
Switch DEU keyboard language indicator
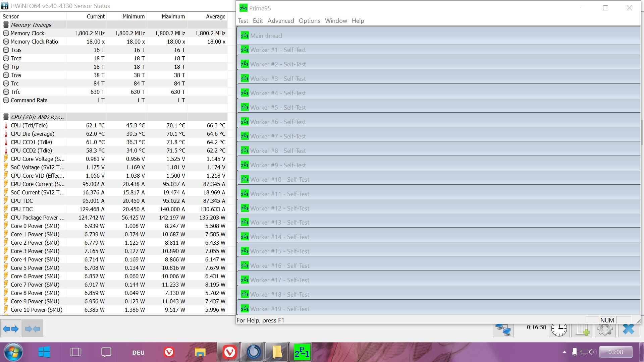pyautogui.click(x=138, y=353)
